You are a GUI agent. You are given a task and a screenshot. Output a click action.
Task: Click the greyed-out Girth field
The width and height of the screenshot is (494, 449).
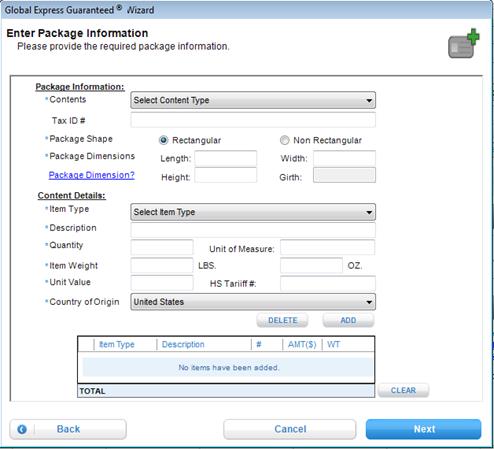(x=344, y=175)
